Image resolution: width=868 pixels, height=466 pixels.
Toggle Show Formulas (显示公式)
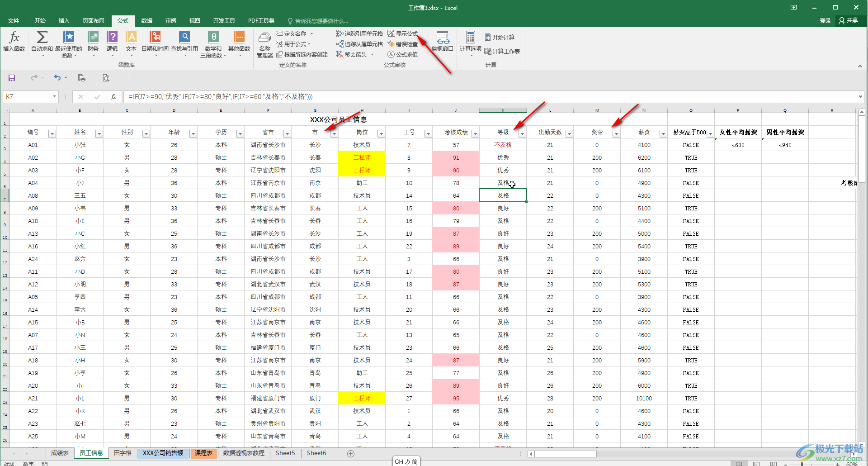[402, 33]
